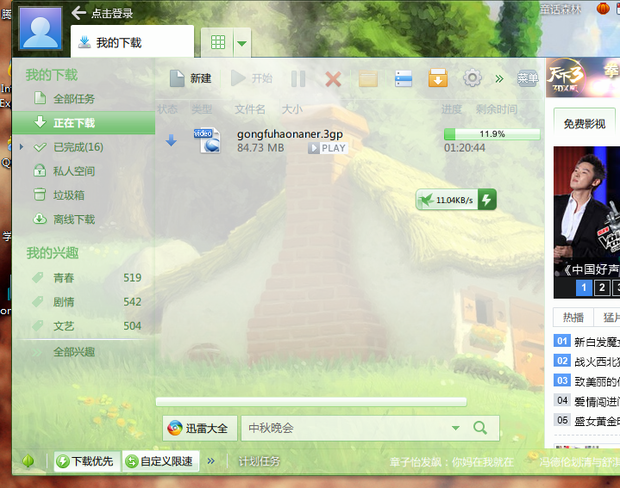Image resolution: width=620 pixels, height=488 pixels.
Task: Switch to the 我的下载 tab
Action: (132, 42)
